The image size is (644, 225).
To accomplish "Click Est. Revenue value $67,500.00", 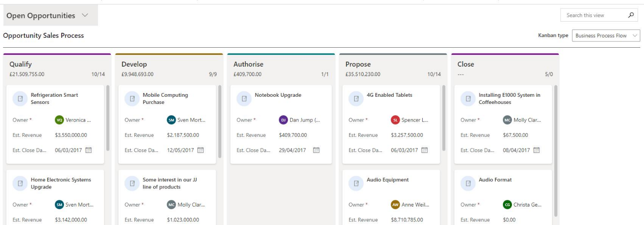I will (516, 135).
